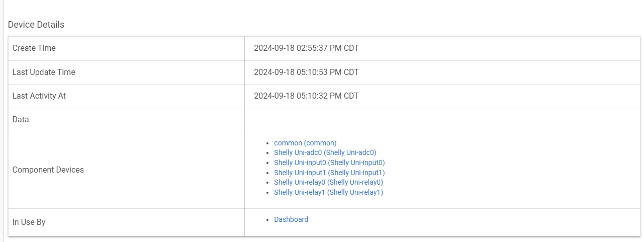Click the Device Details heading
Viewport: 644px width, 242px height.
(x=36, y=25)
